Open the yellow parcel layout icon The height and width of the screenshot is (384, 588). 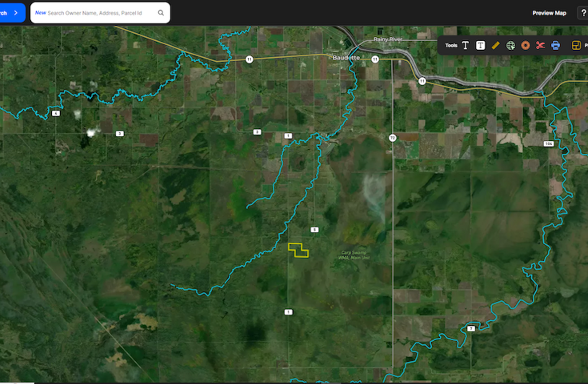(576, 45)
